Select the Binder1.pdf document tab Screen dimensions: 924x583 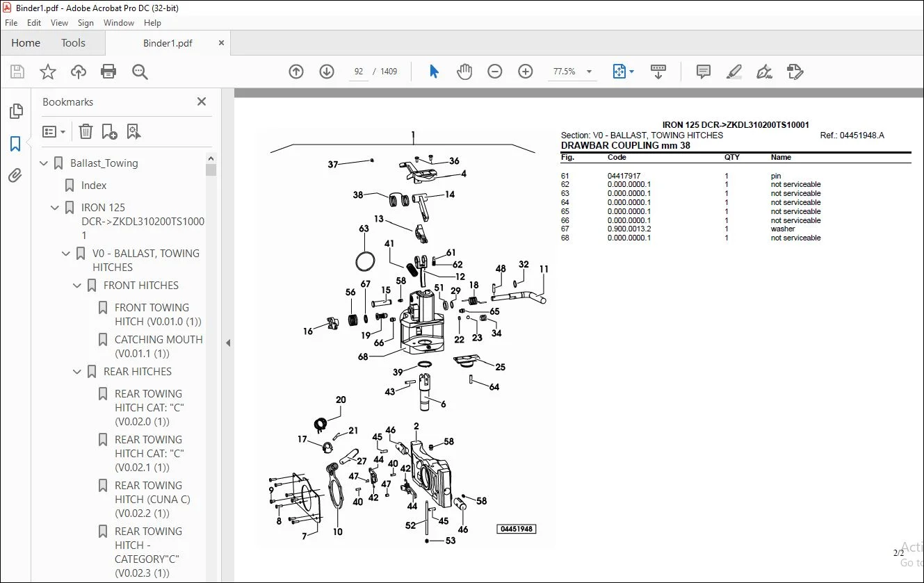point(168,43)
